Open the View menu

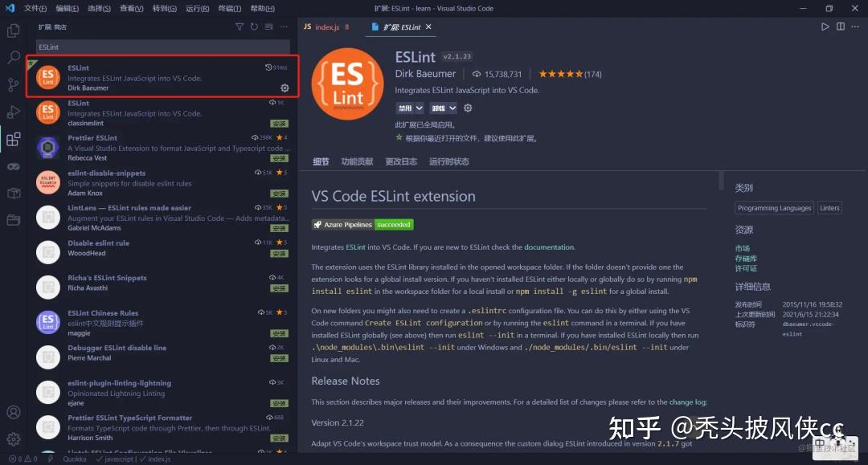(131, 8)
